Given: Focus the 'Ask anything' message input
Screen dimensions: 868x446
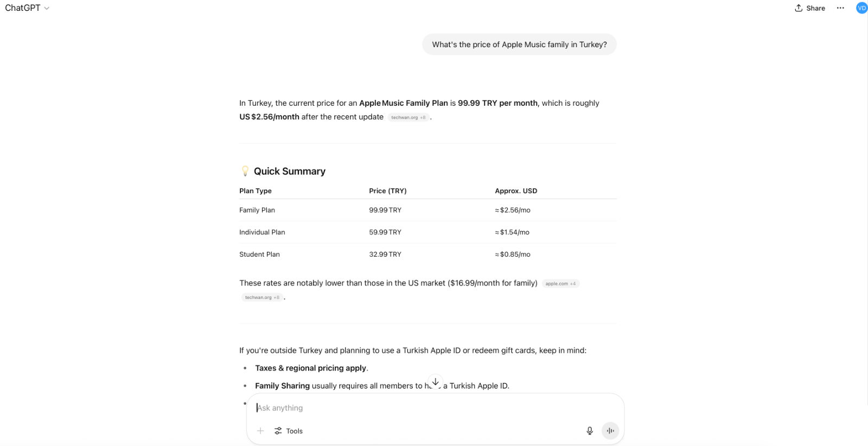Looking at the screenshot, I should (x=434, y=408).
